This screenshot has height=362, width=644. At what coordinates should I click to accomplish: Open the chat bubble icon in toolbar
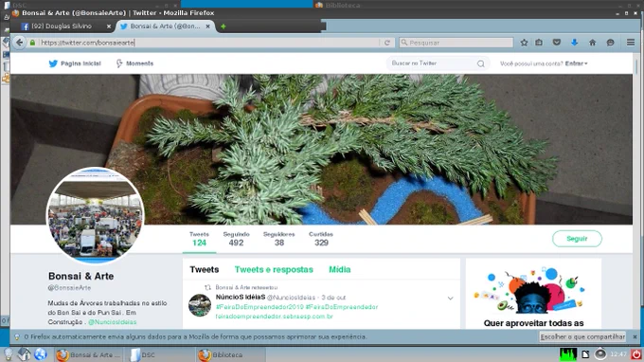point(610,43)
